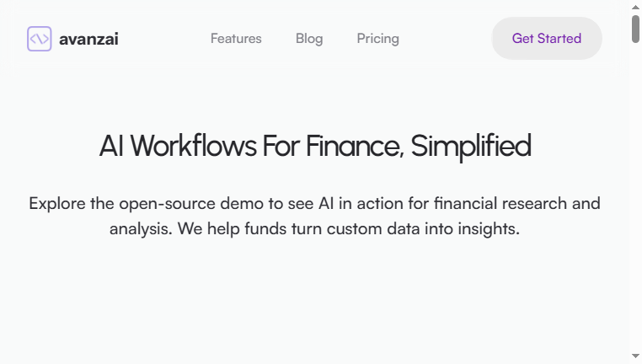Viewport: 642px width, 364px height.
Task: Click the scrollbar down arrow
Action: coord(635,356)
